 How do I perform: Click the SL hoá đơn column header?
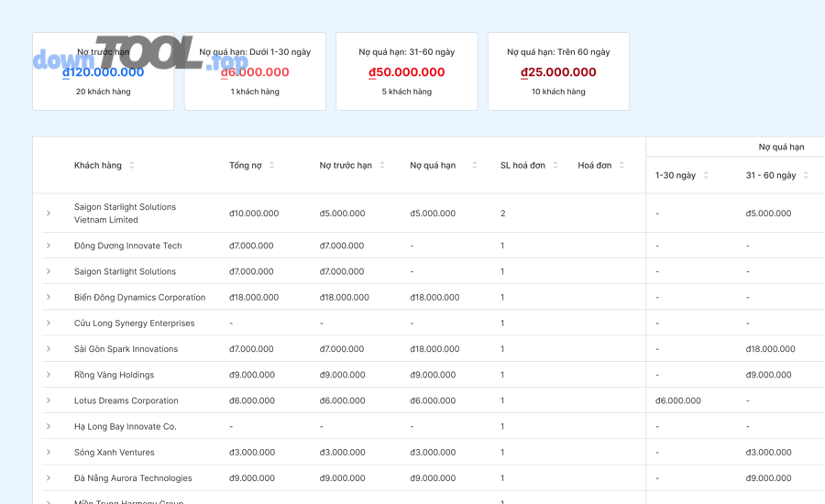(x=522, y=165)
